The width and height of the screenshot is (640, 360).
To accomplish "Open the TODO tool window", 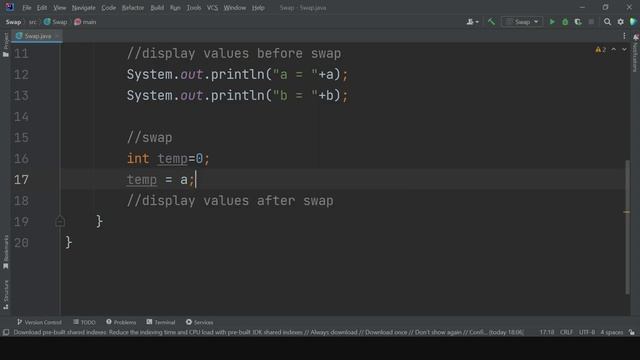I will click(x=84, y=322).
